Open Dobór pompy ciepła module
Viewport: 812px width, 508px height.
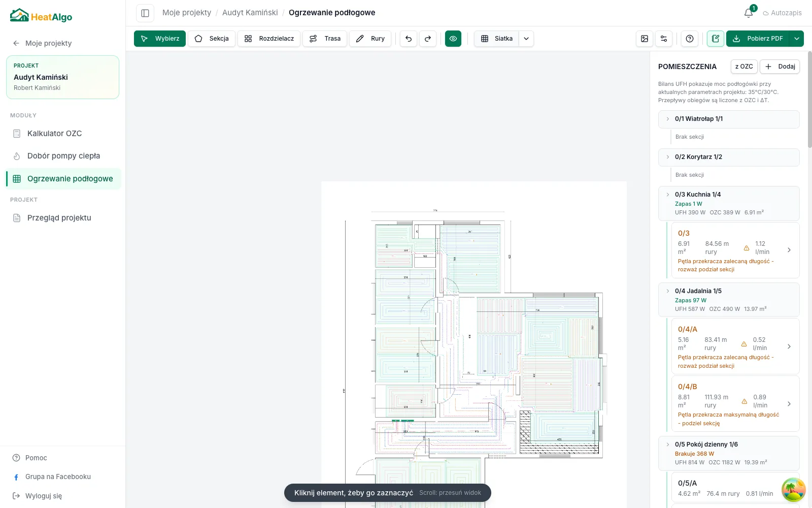coord(63,156)
